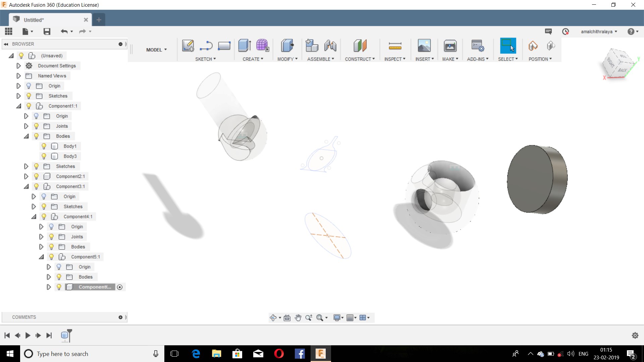The height and width of the screenshot is (362, 644).
Task: Open the 3D Print make icon
Action: click(x=450, y=46)
